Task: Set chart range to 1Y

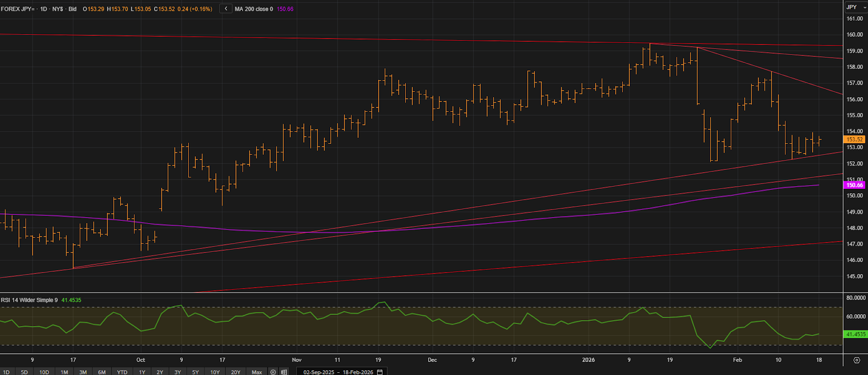Action: point(142,372)
